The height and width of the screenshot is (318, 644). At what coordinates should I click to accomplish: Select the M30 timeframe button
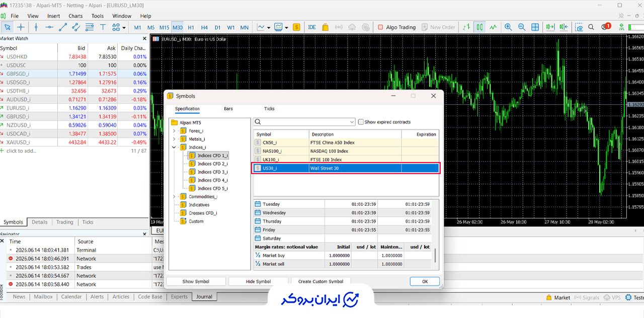coord(178,27)
